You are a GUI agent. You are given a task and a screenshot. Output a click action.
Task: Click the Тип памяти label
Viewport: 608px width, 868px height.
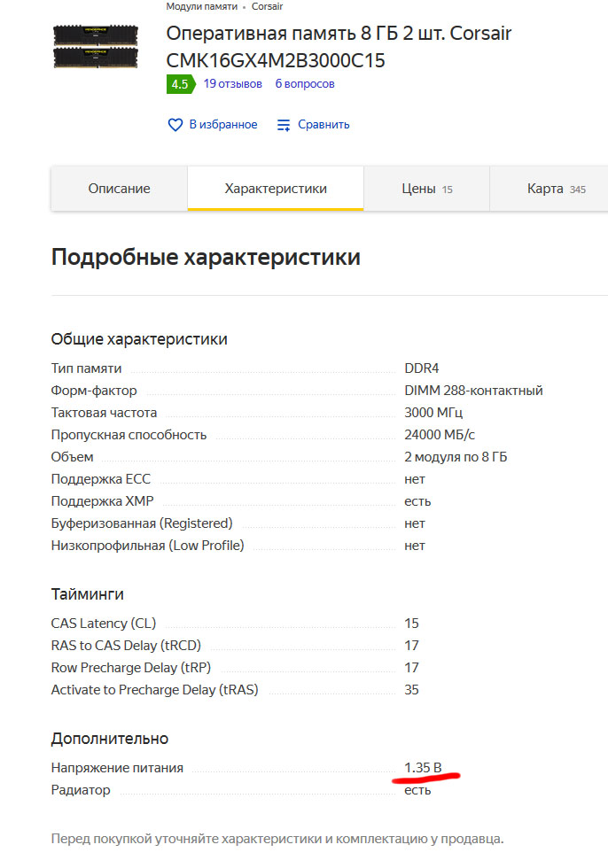tap(86, 368)
